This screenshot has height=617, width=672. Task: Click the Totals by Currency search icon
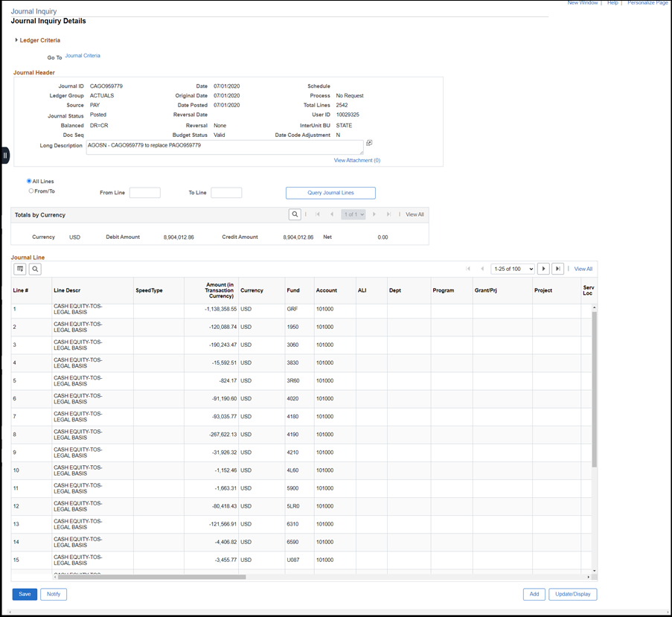click(x=295, y=214)
